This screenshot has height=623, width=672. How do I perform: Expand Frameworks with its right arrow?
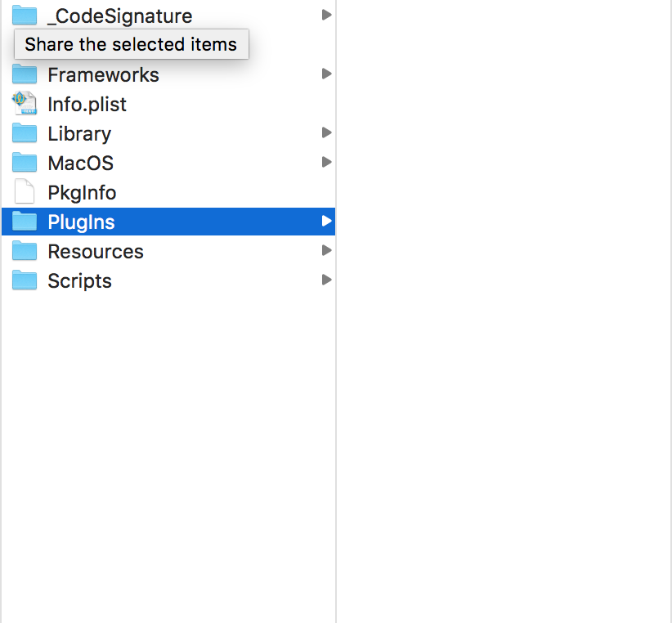326,74
